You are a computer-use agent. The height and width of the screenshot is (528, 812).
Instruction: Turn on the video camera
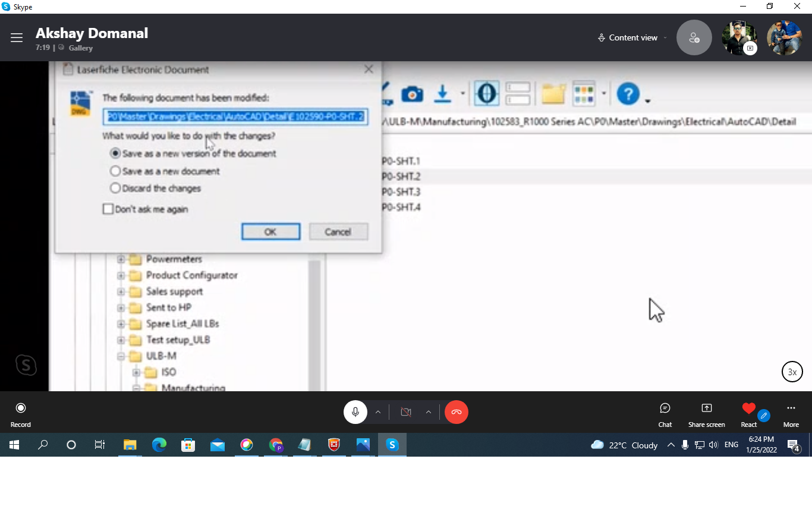[406, 412]
